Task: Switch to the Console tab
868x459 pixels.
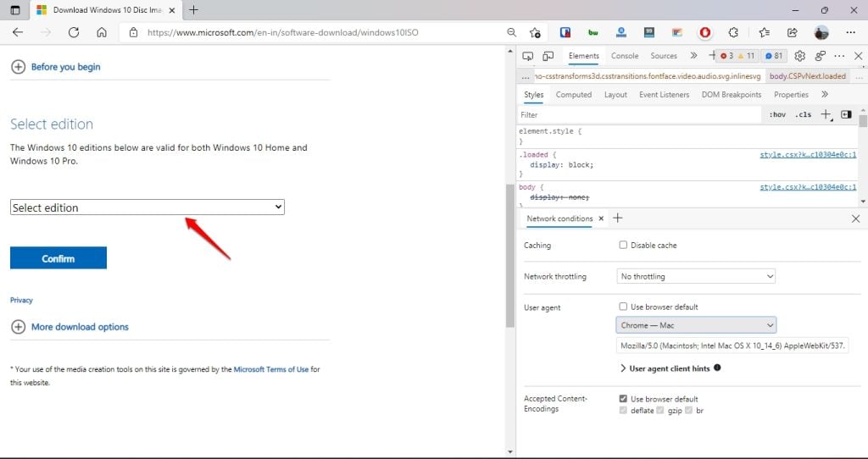Action: 625,56
